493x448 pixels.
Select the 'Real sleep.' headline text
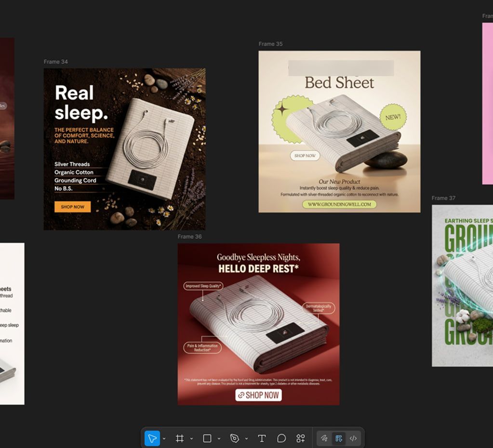point(81,103)
